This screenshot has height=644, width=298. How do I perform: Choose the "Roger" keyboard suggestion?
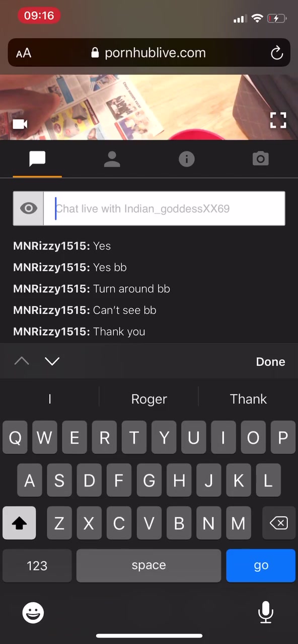pos(149,399)
